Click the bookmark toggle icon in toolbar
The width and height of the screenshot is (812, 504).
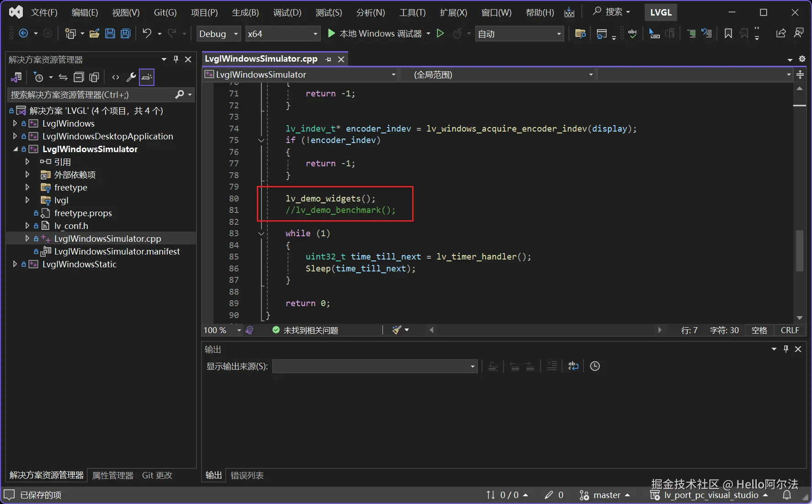728,33
